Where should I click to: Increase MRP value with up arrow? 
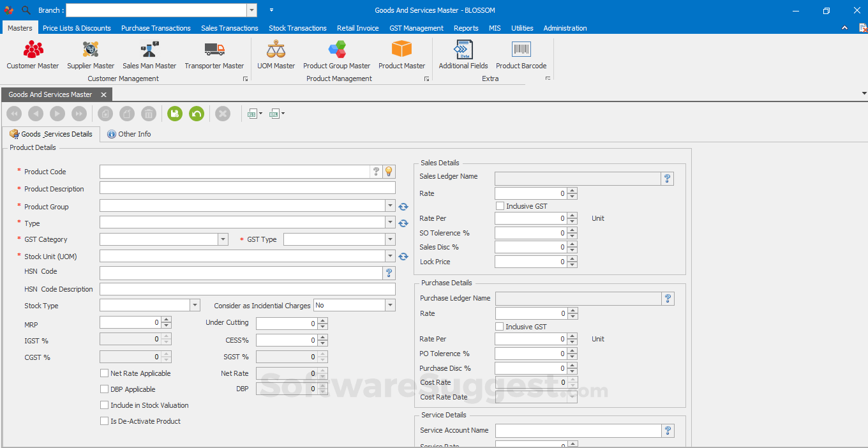tap(167, 320)
